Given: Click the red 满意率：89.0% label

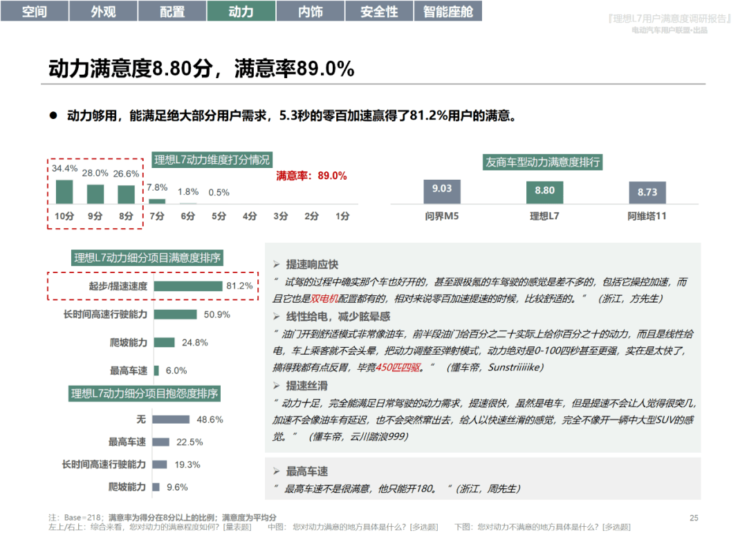Looking at the screenshot, I should [x=311, y=176].
